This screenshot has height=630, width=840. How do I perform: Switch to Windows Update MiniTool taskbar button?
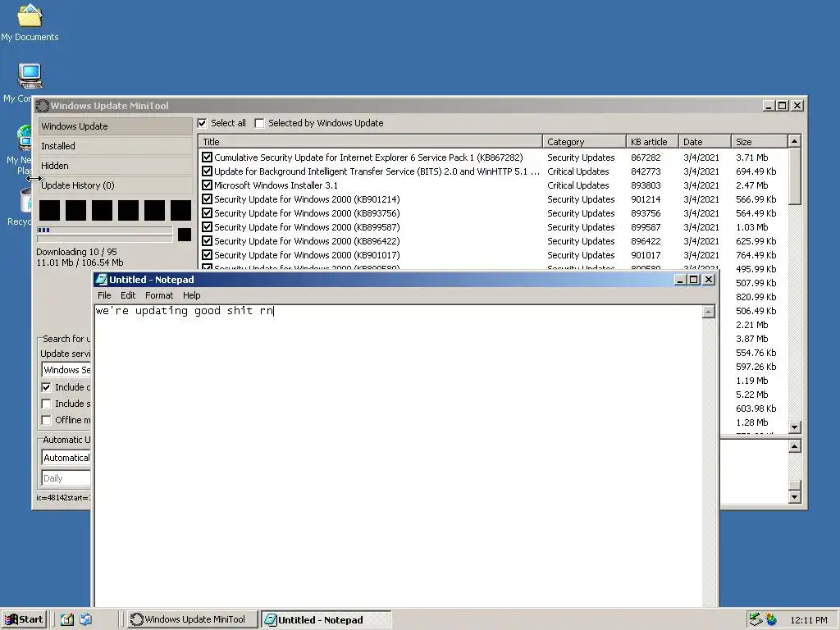point(192,619)
